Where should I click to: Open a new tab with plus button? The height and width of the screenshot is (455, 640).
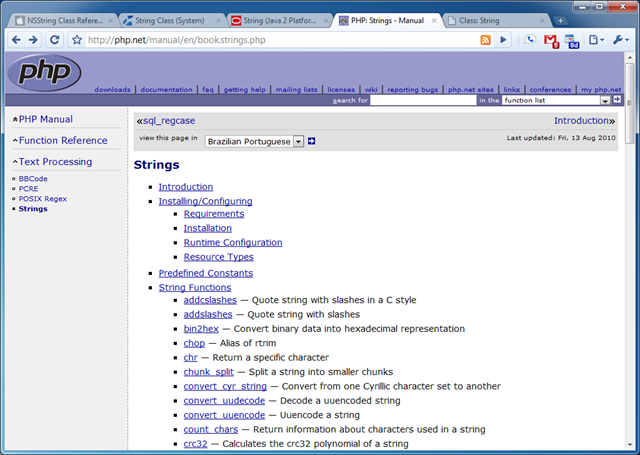point(560,20)
